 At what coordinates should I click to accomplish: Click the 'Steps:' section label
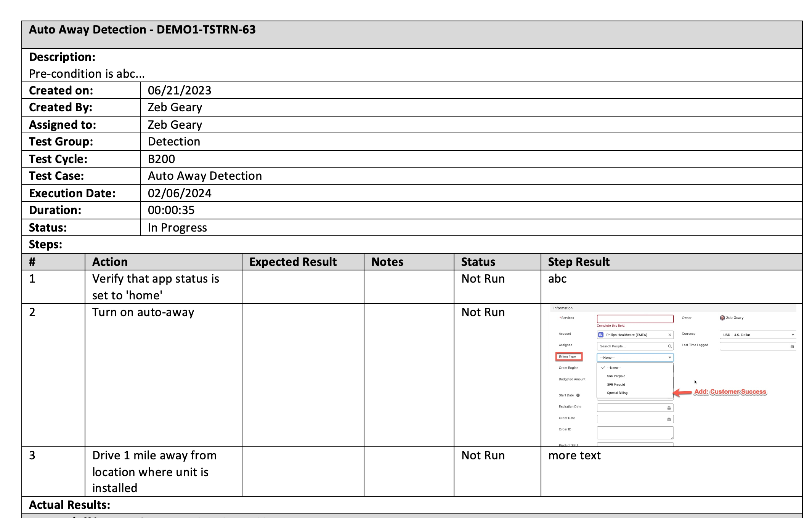(46, 245)
